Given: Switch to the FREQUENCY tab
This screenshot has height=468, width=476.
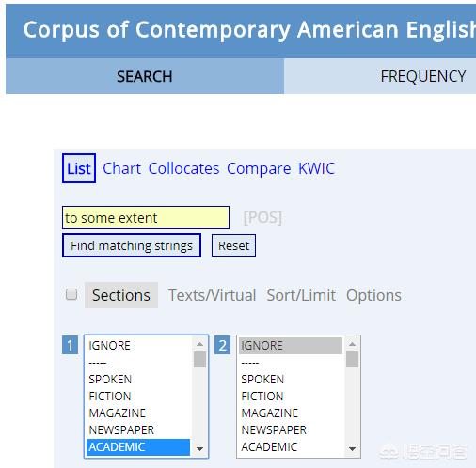Looking at the screenshot, I should pyautogui.click(x=422, y=76).
